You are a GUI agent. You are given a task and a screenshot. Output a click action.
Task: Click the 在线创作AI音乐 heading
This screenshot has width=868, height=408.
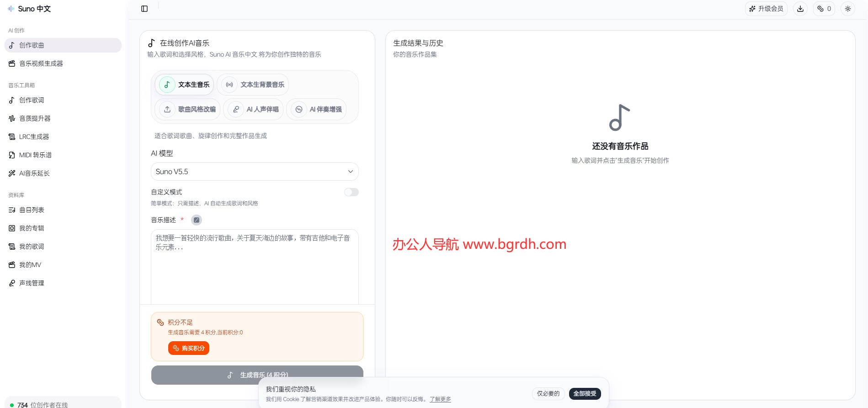185,43
